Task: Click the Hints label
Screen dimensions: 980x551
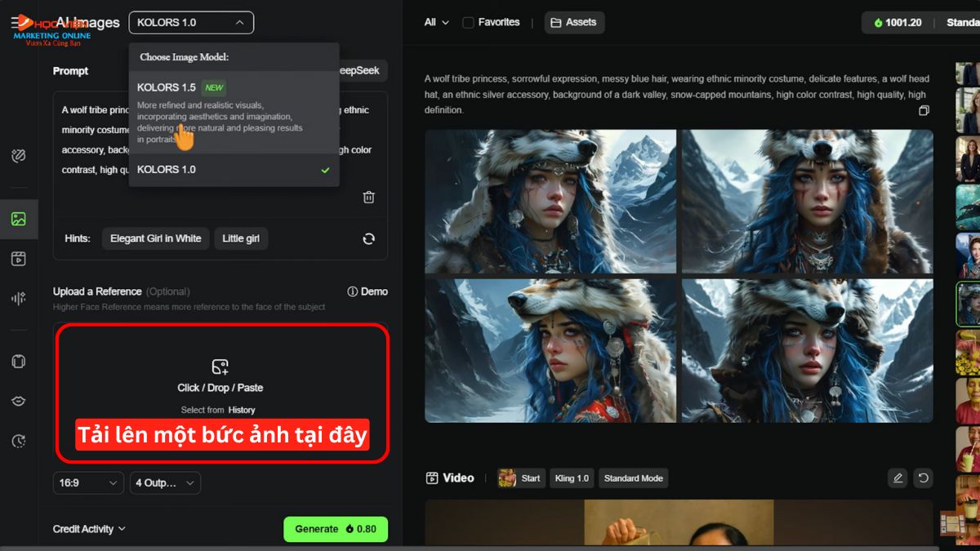Action: pos(78,238)
